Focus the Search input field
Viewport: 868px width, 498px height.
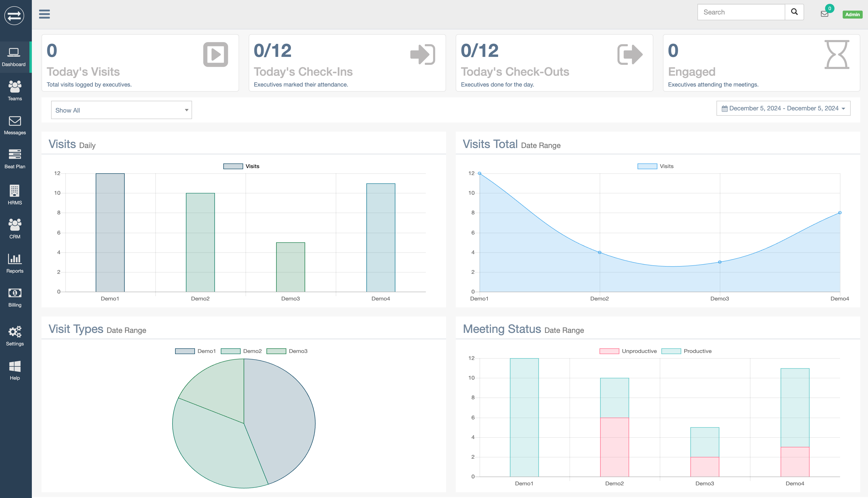point(741,12)
